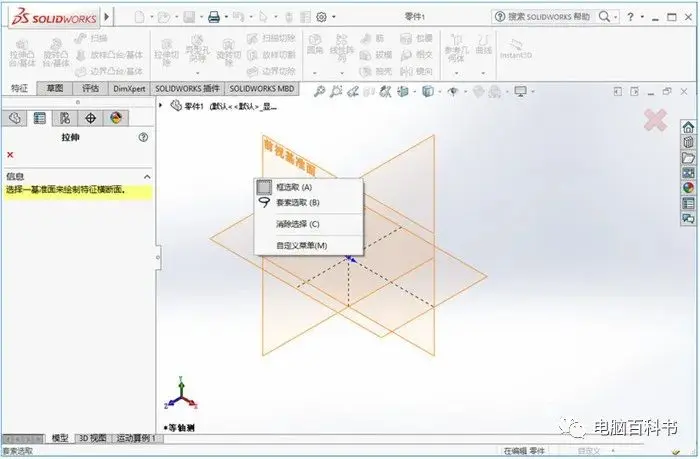Select the 前视基准面 plane label

[289, 158]
